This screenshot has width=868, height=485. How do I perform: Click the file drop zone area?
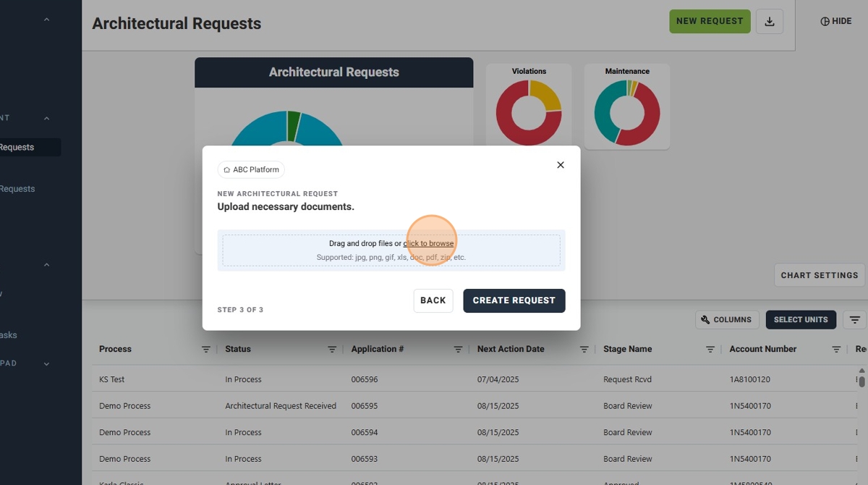click(x=391, y=250)
